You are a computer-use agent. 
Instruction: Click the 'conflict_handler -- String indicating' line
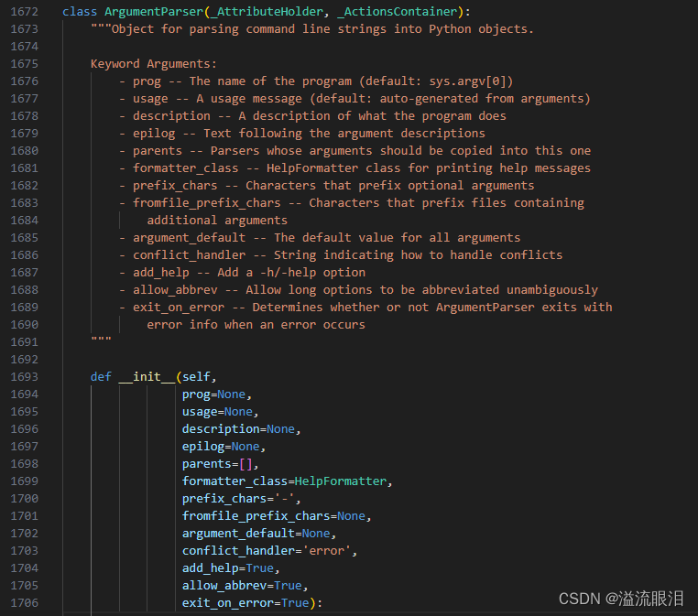tap(341, 254)
